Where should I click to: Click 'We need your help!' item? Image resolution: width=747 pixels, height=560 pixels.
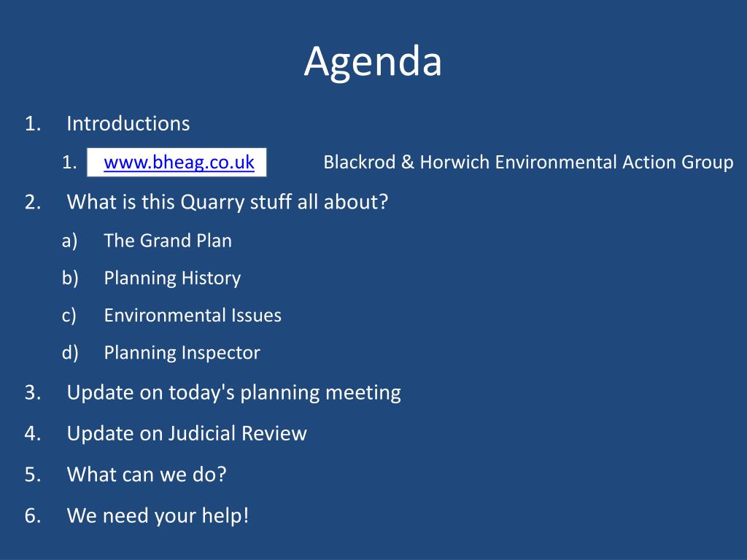coord(158,516)
